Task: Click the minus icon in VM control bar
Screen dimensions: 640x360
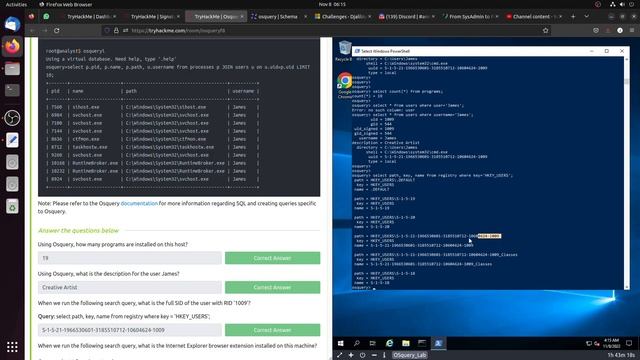Action: [x=374, y=355]
